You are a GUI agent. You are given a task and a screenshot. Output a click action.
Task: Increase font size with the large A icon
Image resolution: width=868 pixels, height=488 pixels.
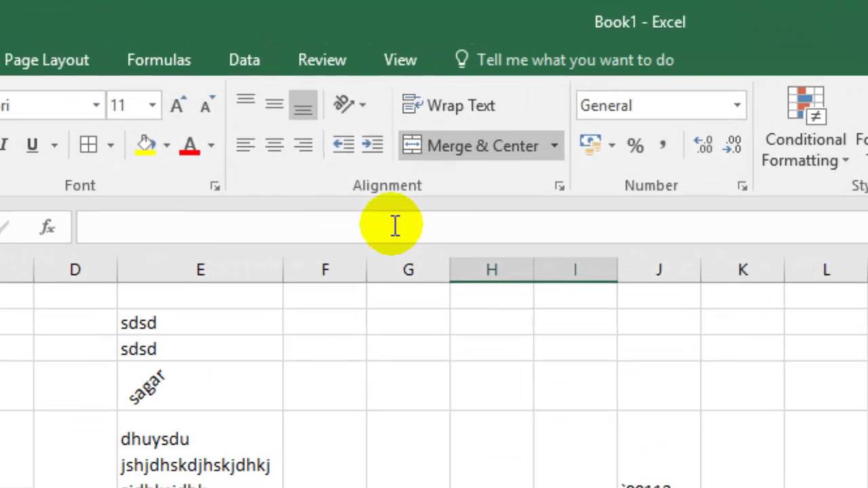coord(178,105)
